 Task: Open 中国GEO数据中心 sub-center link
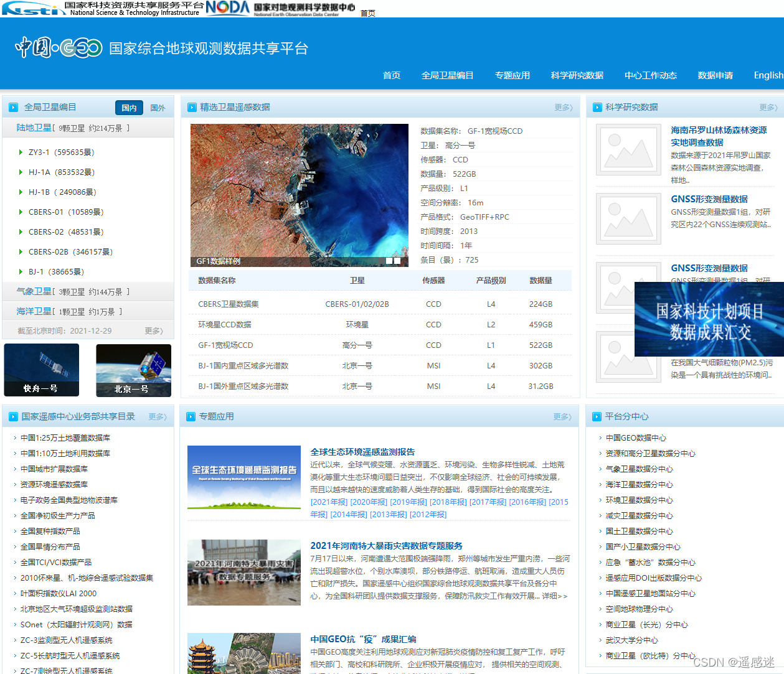tap(636, 438)
